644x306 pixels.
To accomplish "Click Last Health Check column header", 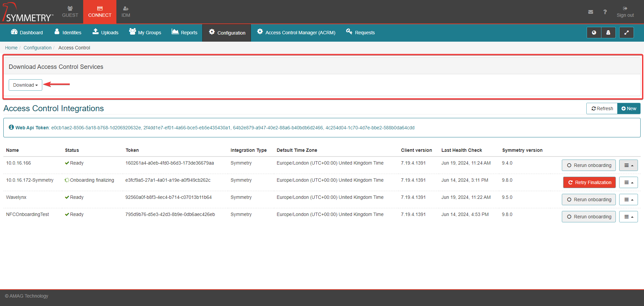I will click(462, 150).
